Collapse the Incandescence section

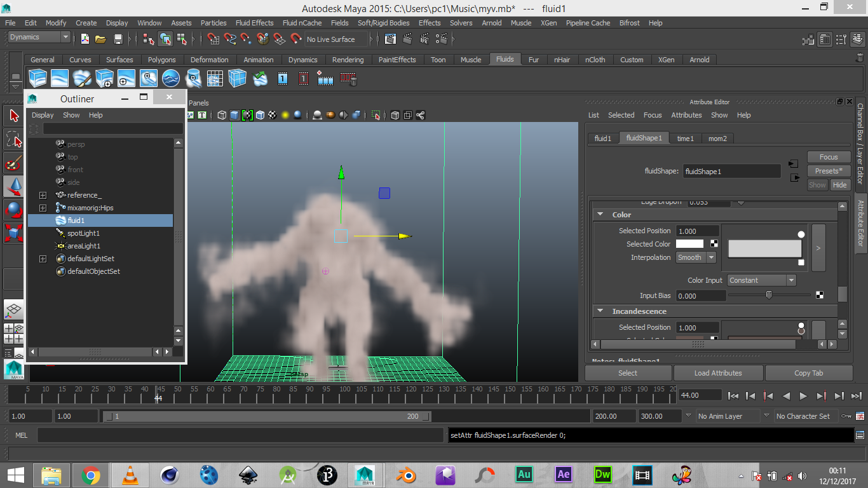pos(600,311)
